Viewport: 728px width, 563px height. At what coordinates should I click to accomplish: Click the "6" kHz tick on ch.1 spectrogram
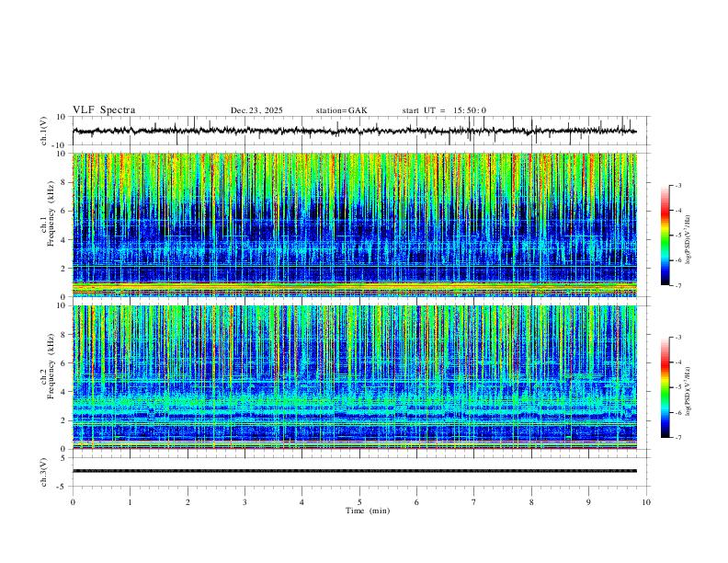point(64,211)
